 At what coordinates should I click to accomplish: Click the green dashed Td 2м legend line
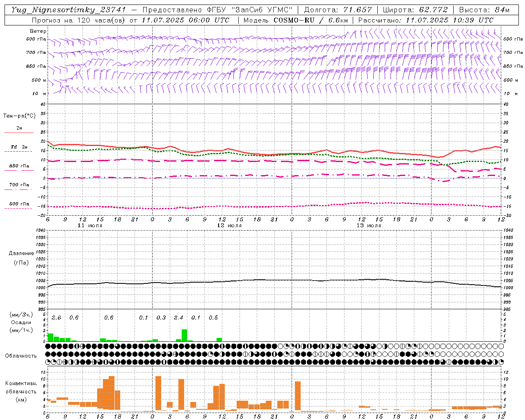tap(18, 152)
